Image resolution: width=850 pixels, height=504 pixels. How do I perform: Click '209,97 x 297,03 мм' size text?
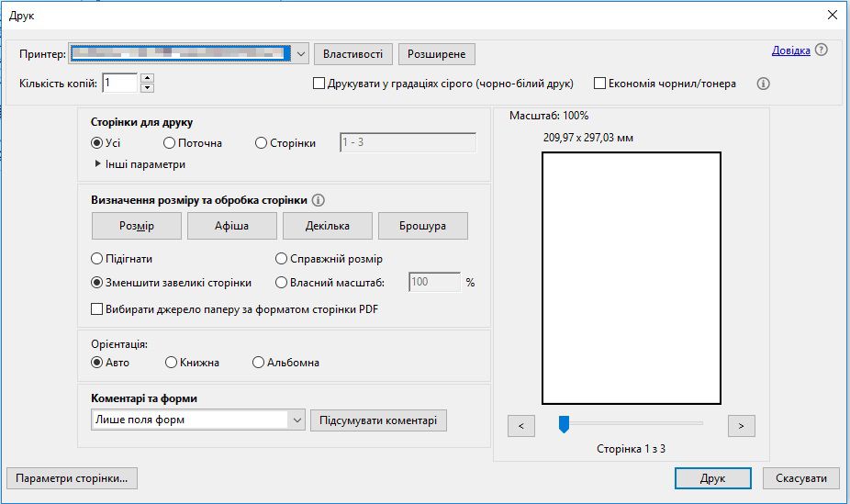588,138
